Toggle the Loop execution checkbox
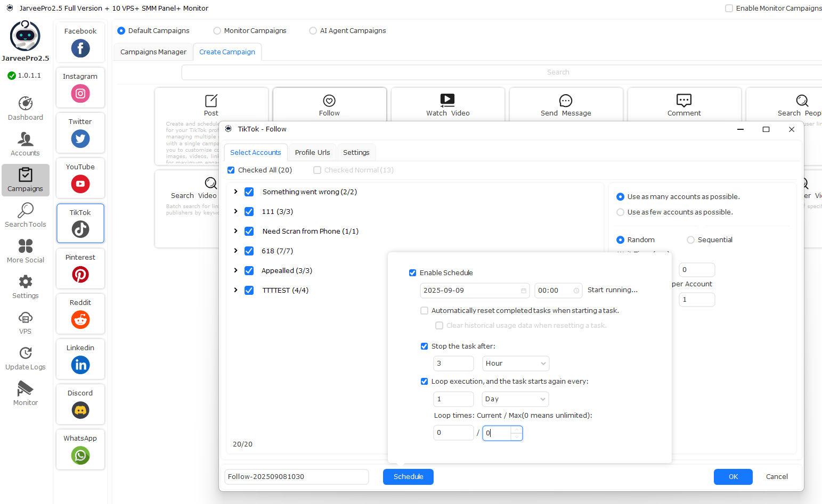Image resolution: width=822 pixels, height=504 pixels. click(x=425, y=382)
